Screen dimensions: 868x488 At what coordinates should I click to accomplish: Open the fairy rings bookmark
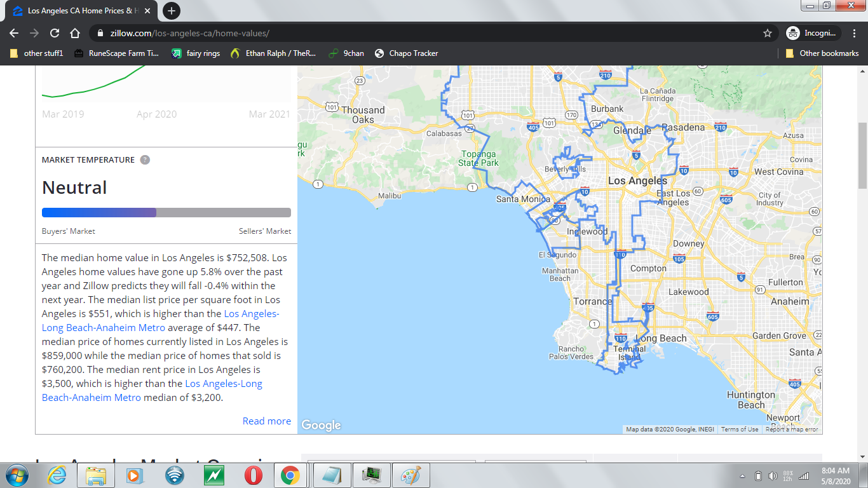pos(196,53)
